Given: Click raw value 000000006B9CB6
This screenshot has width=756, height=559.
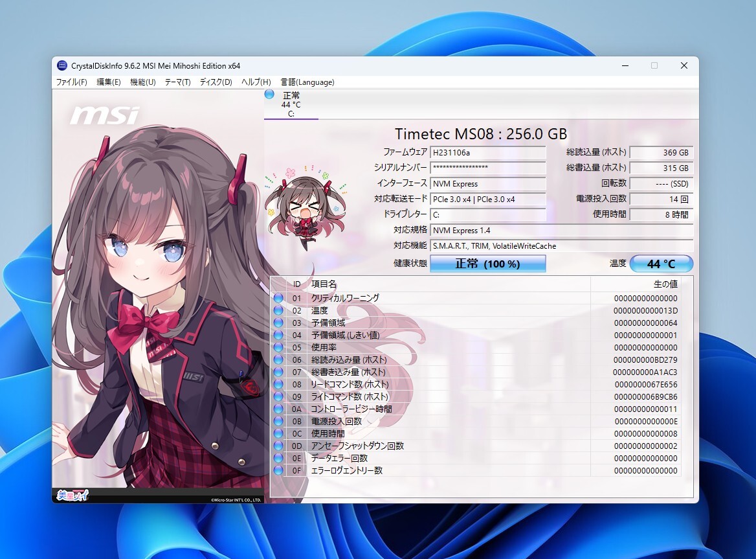Looking at the screenshot, I should (645, 397).
